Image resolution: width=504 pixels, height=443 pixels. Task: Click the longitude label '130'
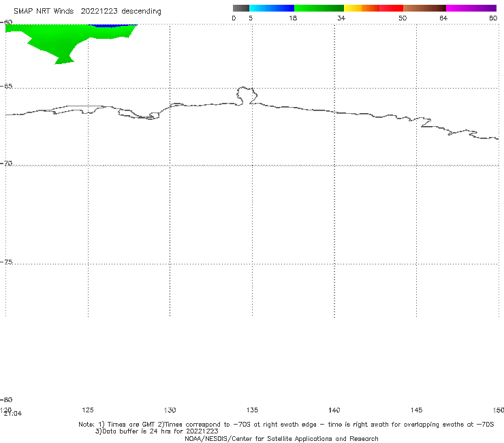point(170,410)
